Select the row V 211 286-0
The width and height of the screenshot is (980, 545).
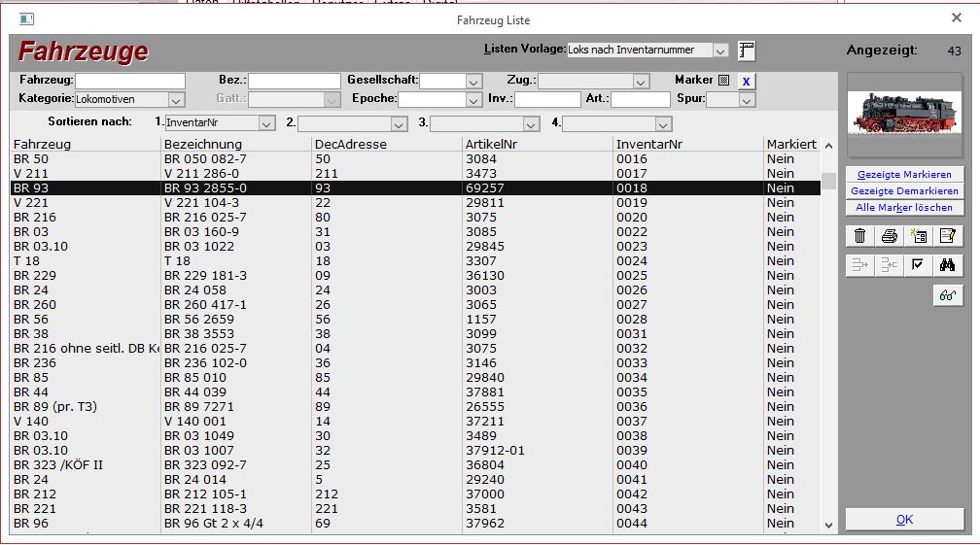coord(416,174)
